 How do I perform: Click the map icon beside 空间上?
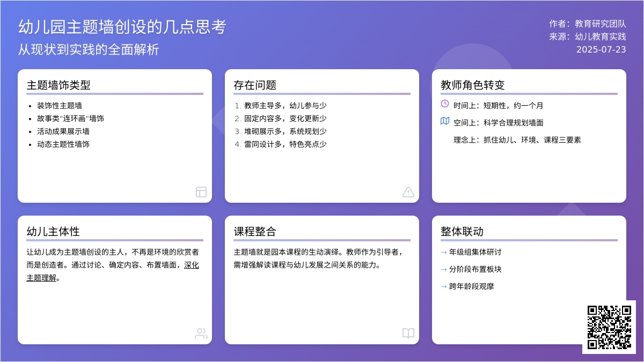point(445,121)
